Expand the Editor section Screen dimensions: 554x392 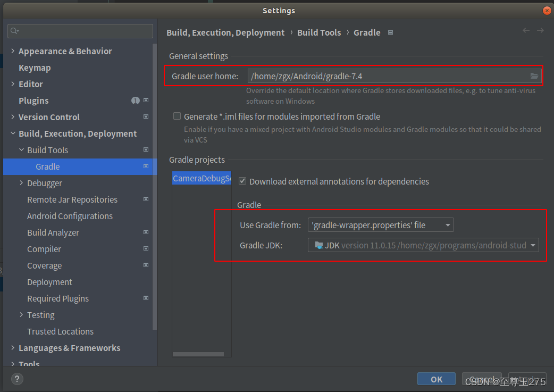[13, 84]
